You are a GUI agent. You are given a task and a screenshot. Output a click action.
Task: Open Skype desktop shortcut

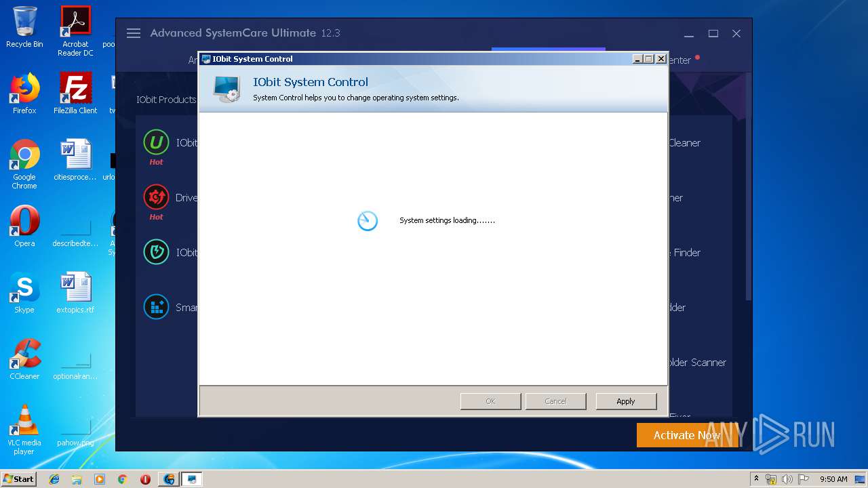pyautogui.click(x=24, y=293)
